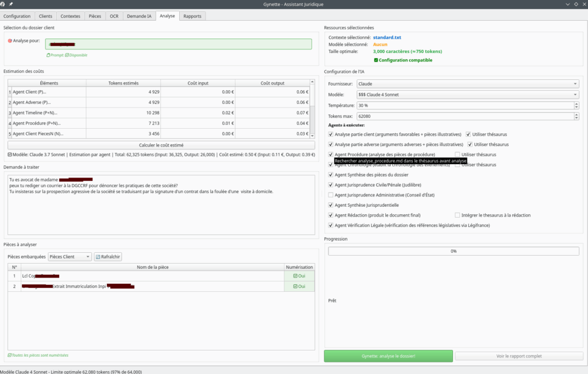
Task: Uncheck Agent Vérification Légale checkbox
Action: coord(331,225)
